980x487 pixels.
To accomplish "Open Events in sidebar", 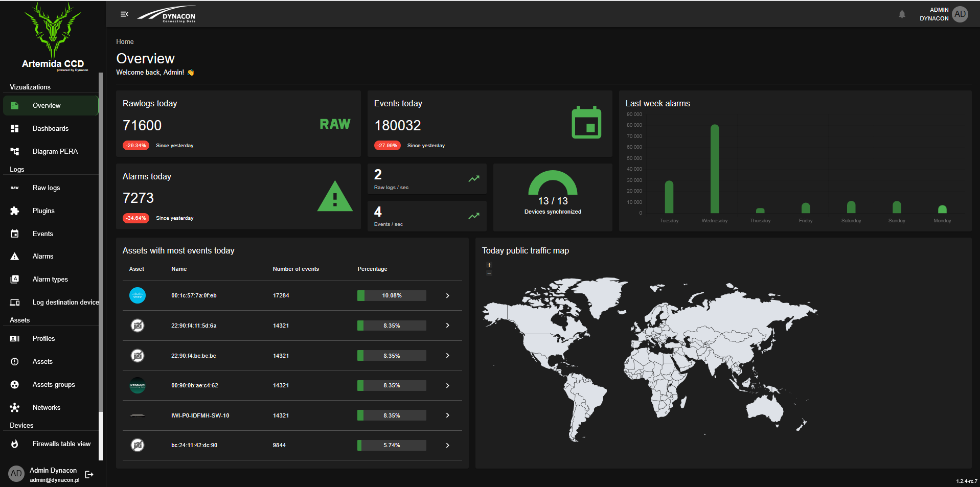I will [x=51, y=234].
